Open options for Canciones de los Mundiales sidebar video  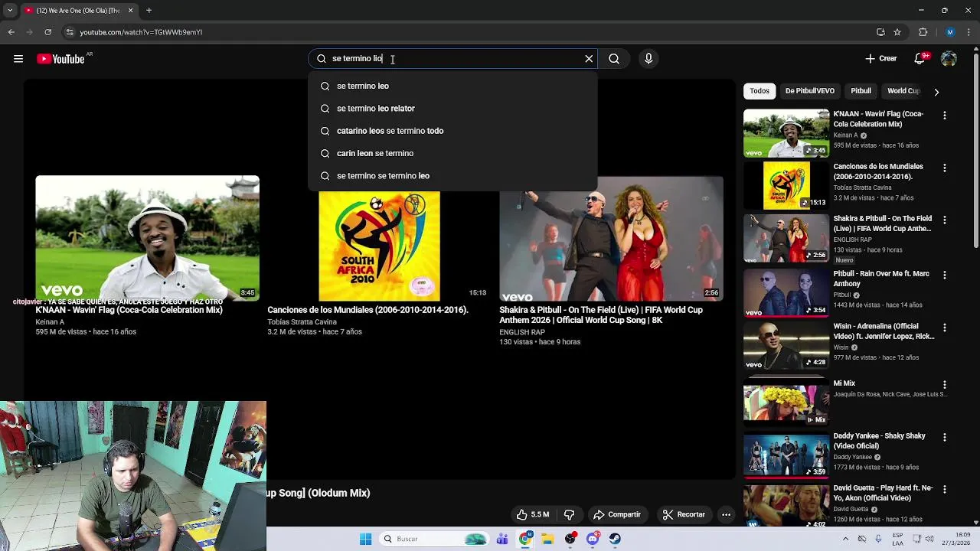(945, 168)
